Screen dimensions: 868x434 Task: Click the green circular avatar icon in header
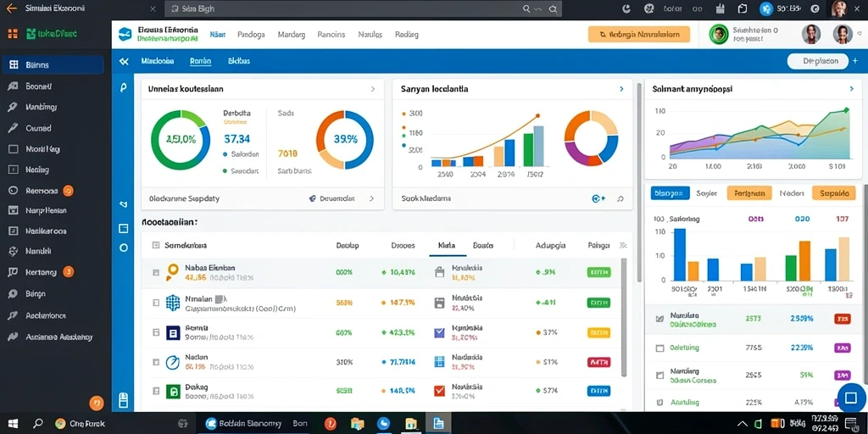point(719,34)
